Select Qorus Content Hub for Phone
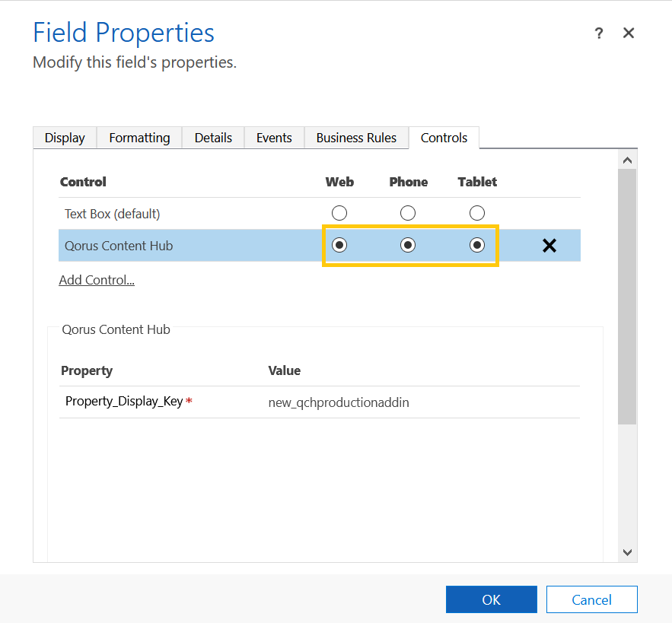 coord(408,245)
